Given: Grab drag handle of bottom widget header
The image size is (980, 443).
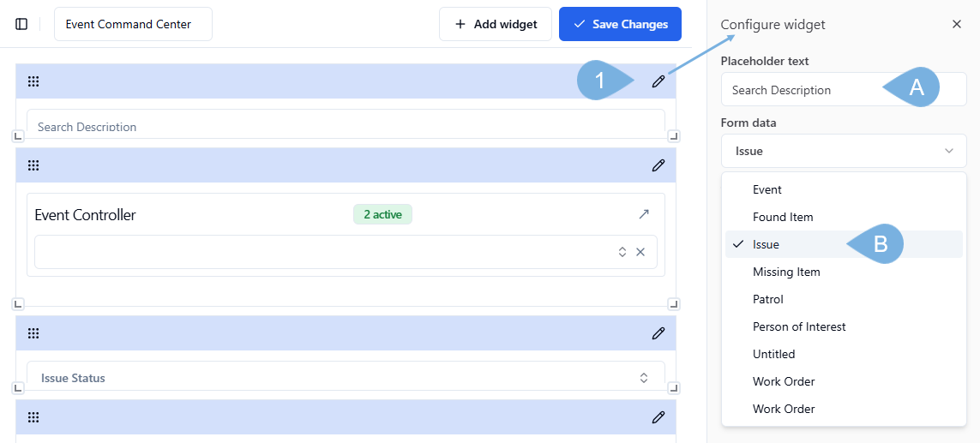Looking at the screenshot, I should 33,417.
